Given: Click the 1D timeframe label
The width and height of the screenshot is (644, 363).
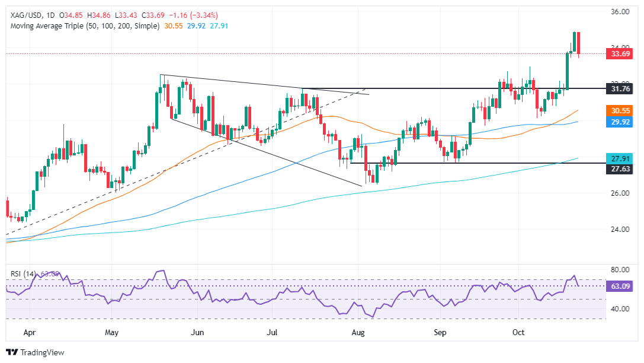Looking at the screenshot, I should pyautogui.click(x=50, y=15).
